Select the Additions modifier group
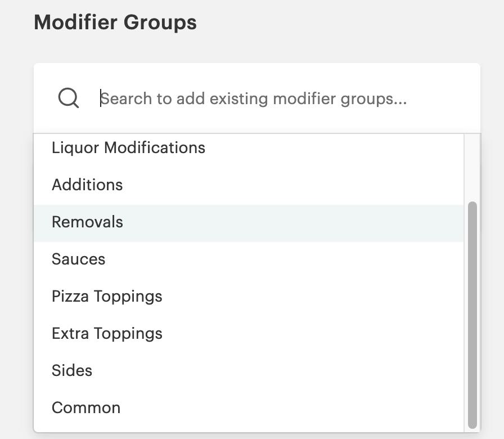This screenshot has height=439, width=504. click(87, 185)
